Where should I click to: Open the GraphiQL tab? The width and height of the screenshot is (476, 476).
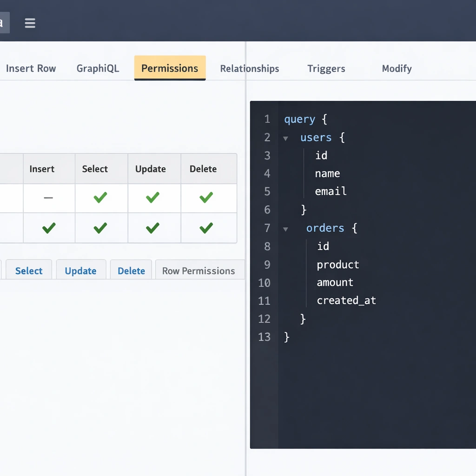pos(98,69)
